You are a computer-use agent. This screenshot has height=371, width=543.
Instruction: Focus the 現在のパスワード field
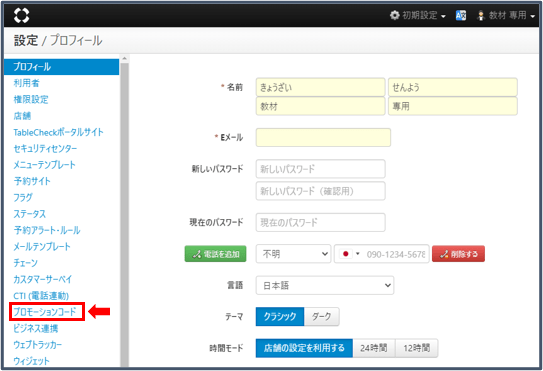point(321,222)
